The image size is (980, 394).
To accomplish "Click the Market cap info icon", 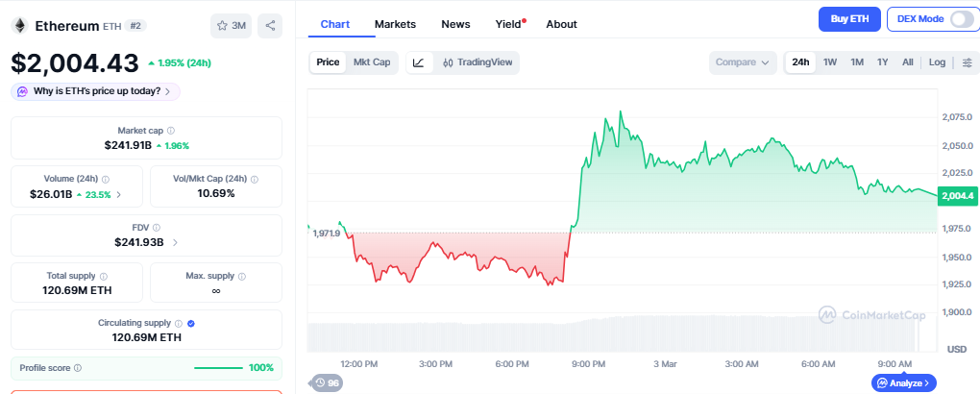I will click(171, 131).
